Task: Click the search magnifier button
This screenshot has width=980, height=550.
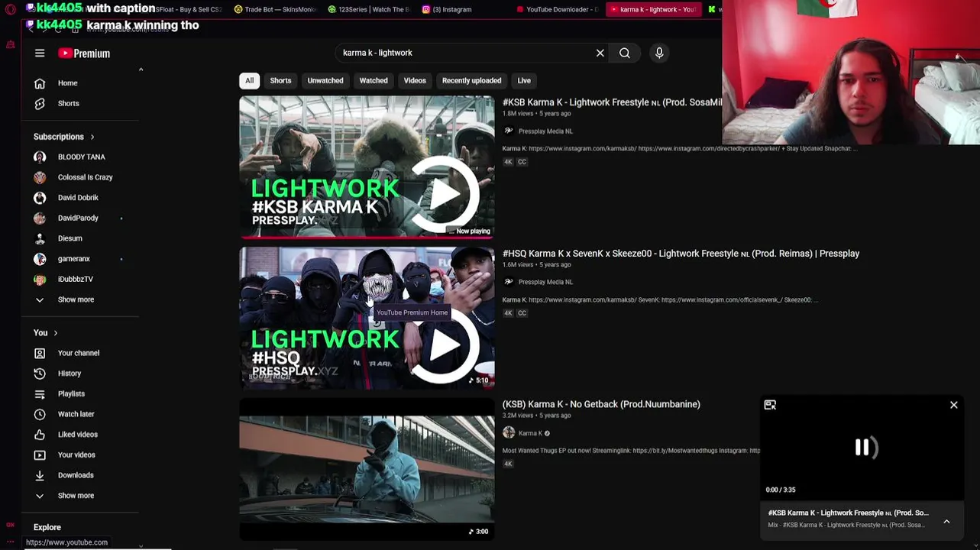Action: pos(625,53)
